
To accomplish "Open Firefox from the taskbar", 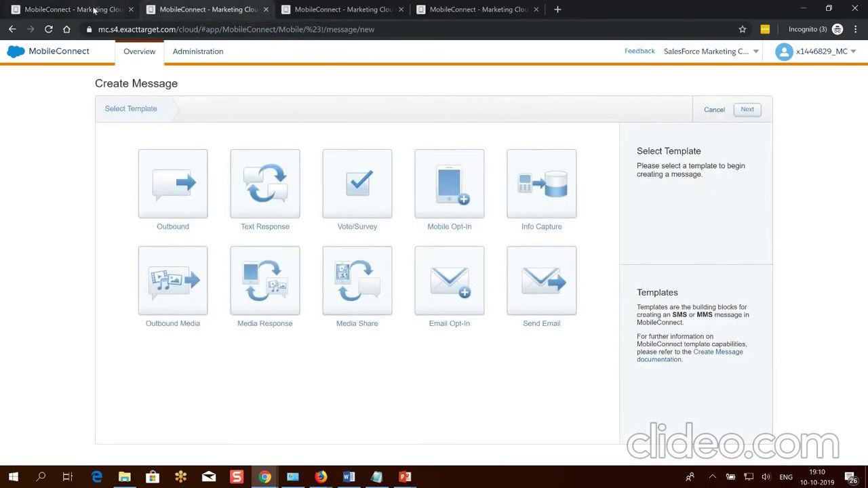I will [321, 477].
